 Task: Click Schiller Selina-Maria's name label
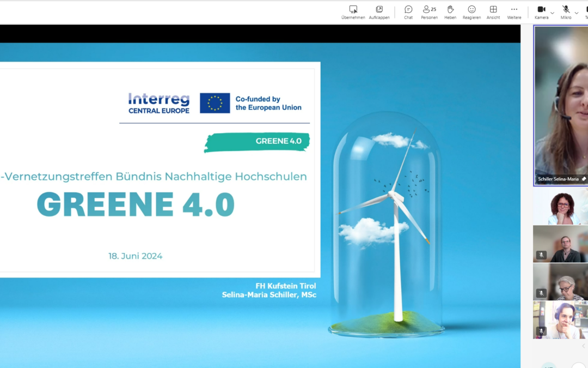pyautogui.click(x=558, y=178)
